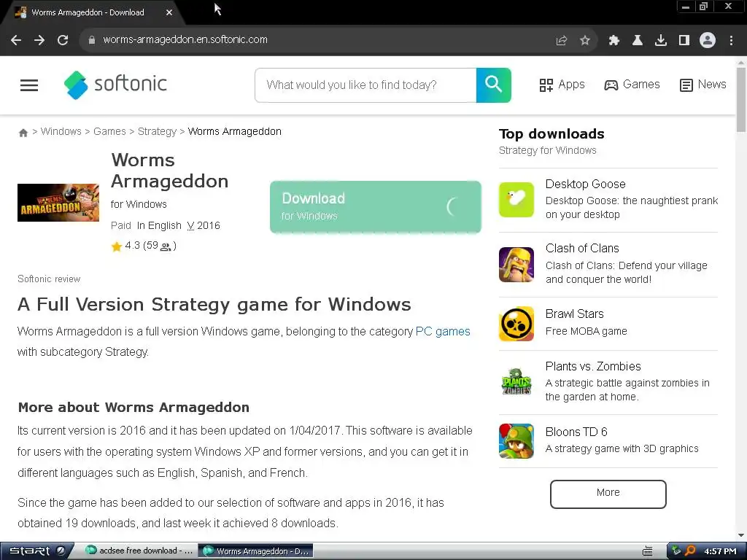Click the Desktop Goose app icon
747x560 pixels.
tap(516, 200)
